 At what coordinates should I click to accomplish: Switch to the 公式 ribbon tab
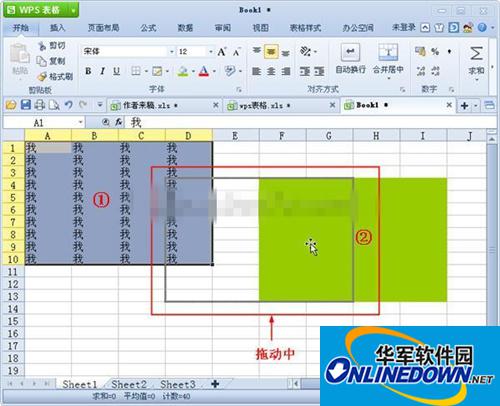(148, 28)
